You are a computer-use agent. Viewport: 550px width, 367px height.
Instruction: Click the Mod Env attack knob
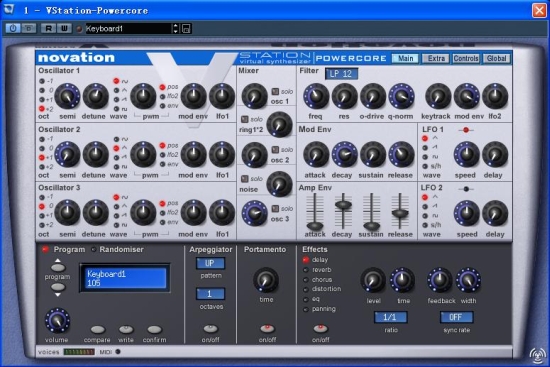click(x=316, y=154)
